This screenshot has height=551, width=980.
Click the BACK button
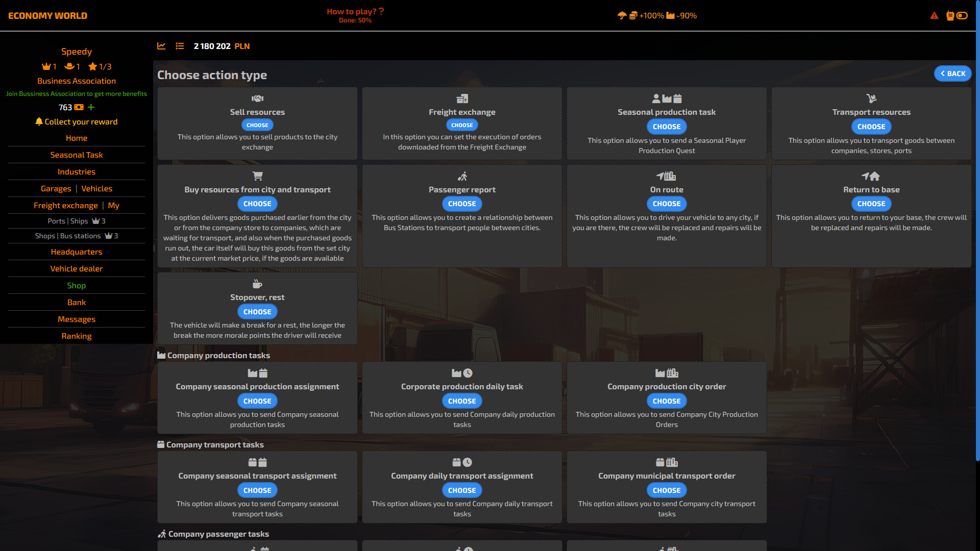(952, 73)
